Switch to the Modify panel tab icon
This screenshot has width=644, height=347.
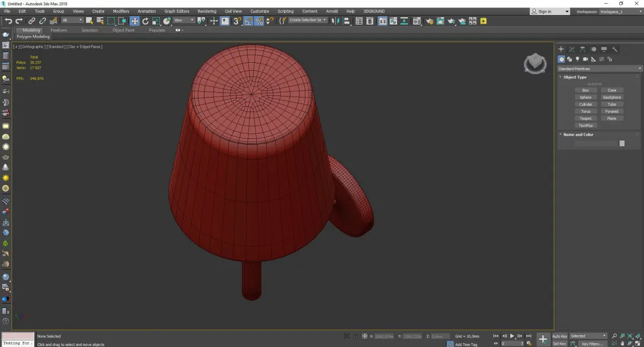click(572, 49)
